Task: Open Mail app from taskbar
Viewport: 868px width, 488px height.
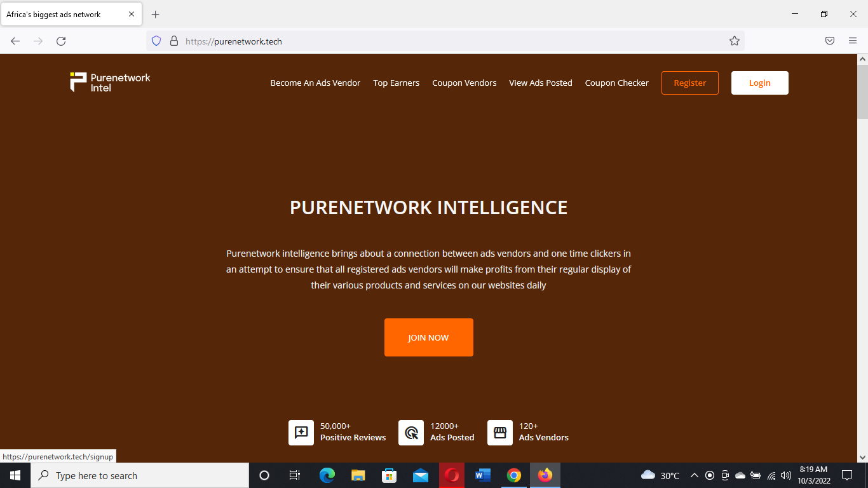Action: click(x=421, y=475)
